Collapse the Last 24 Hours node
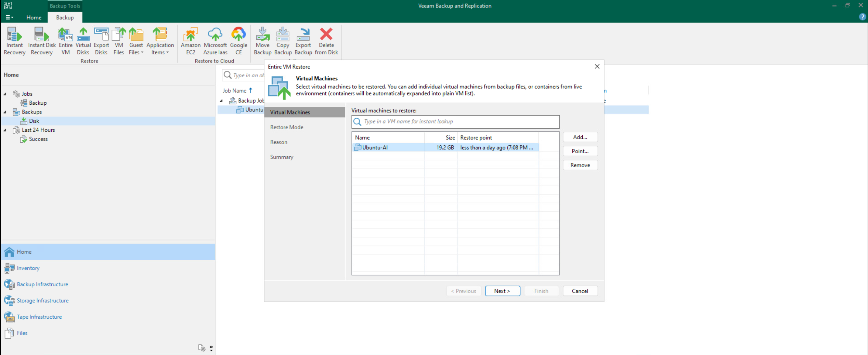The image size is (868, 355). pyautogui.click(x=5, y=130)
